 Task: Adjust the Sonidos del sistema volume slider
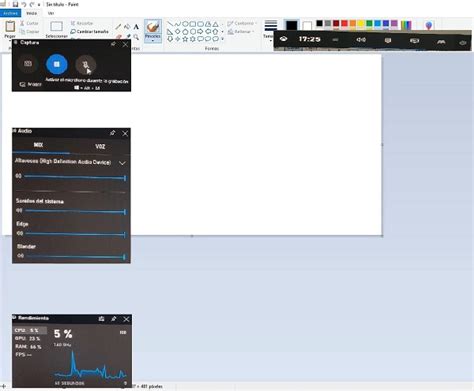76,211
